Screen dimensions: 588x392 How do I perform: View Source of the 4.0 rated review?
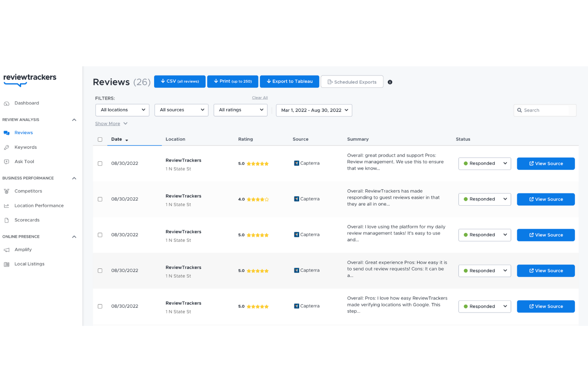546,199
